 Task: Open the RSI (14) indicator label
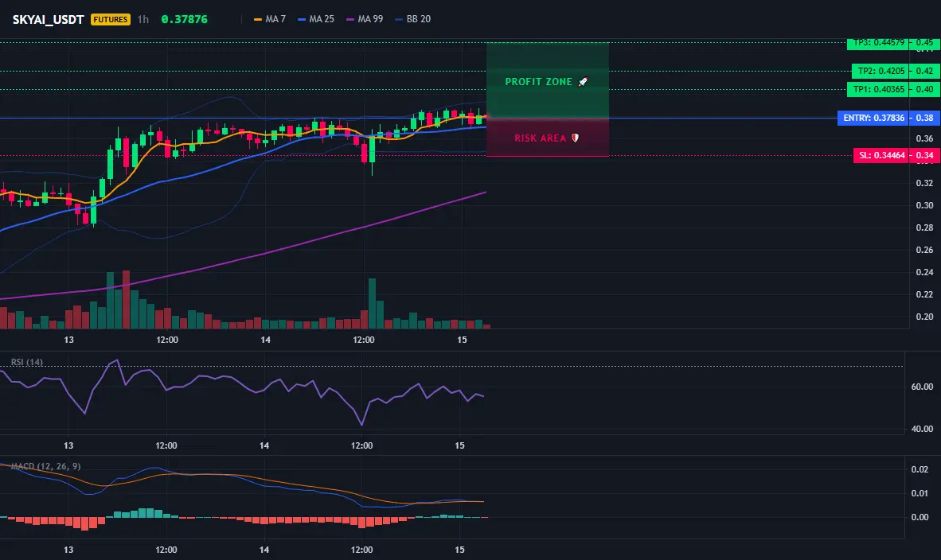coord(27,362)
